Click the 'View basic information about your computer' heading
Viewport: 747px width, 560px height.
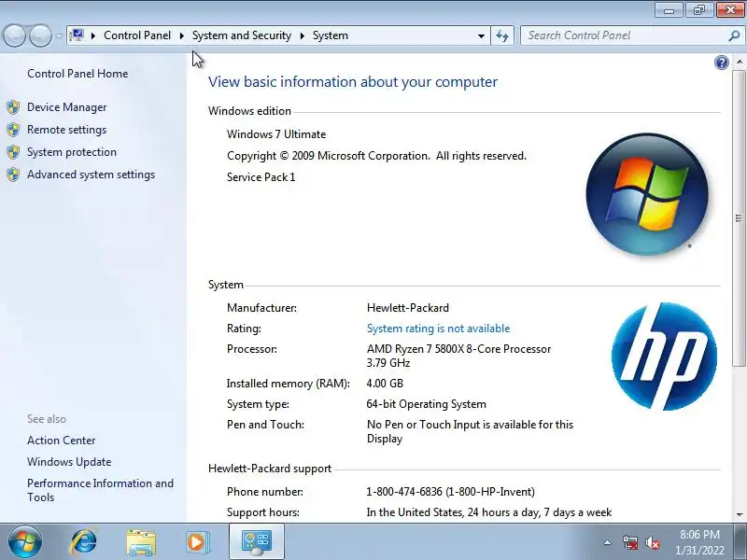[353, 82]
